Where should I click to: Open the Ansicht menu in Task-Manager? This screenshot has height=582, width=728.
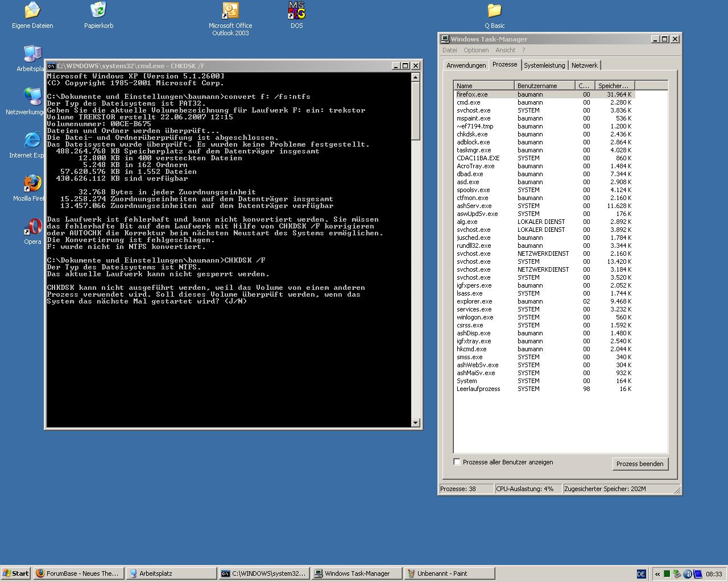(x=505, y=50)
